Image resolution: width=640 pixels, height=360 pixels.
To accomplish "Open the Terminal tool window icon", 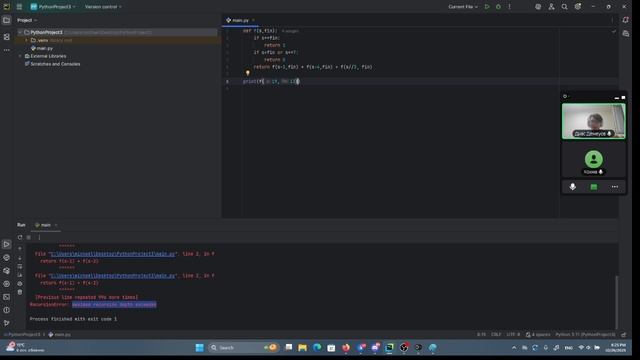I will tap(7, 297).
